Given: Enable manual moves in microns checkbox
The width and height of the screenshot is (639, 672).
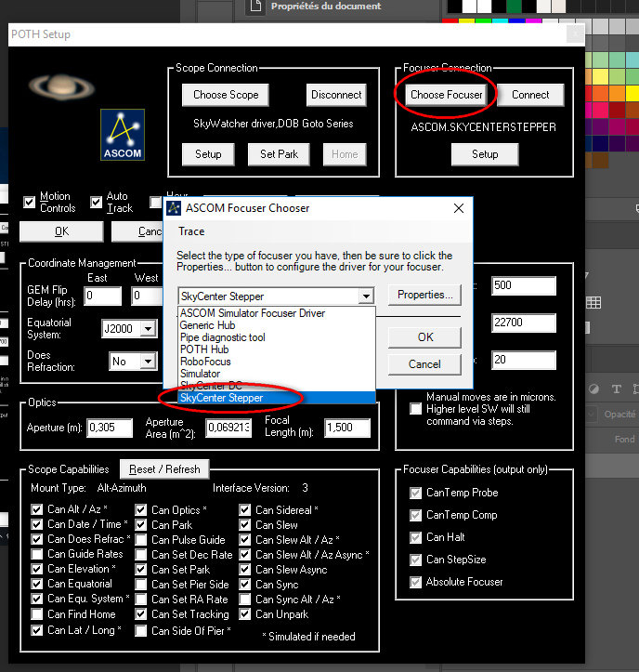Looking at the screenshot, I should point(415,408).
